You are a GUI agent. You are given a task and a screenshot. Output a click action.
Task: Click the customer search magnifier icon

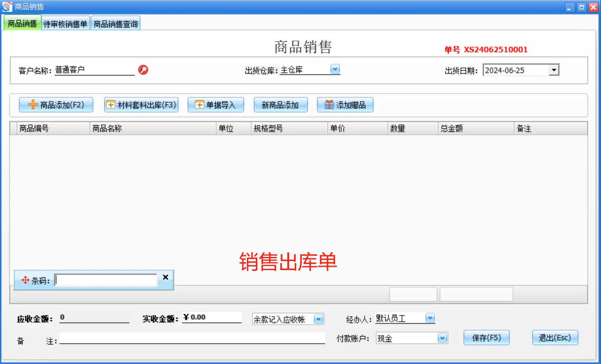143,70
